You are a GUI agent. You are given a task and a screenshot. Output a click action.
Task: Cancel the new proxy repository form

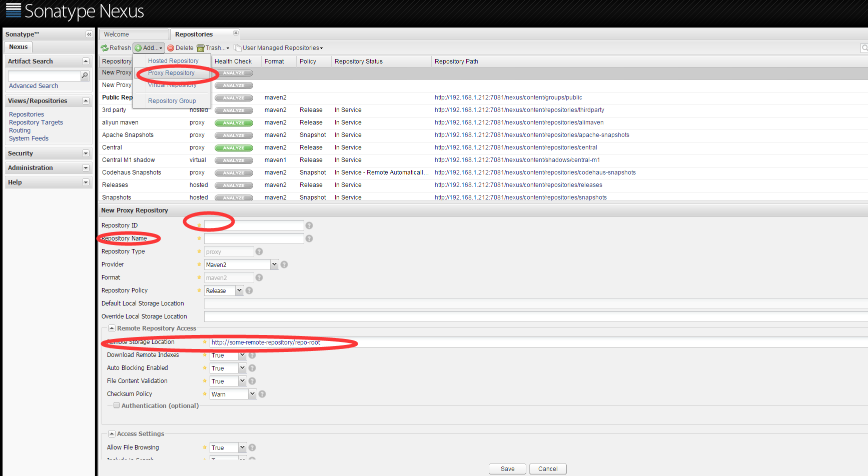click(548, 469)
